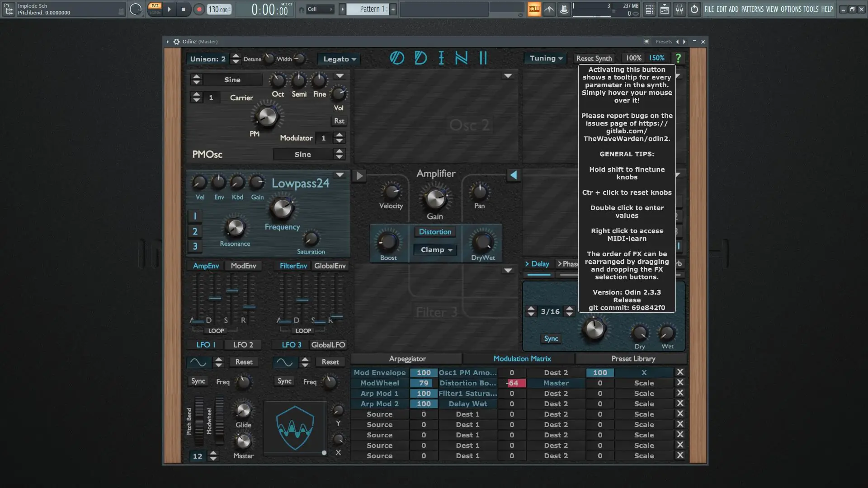Open the FL Studio mixer icon
The width and height of the screenshot is (868, 488).
679,9
